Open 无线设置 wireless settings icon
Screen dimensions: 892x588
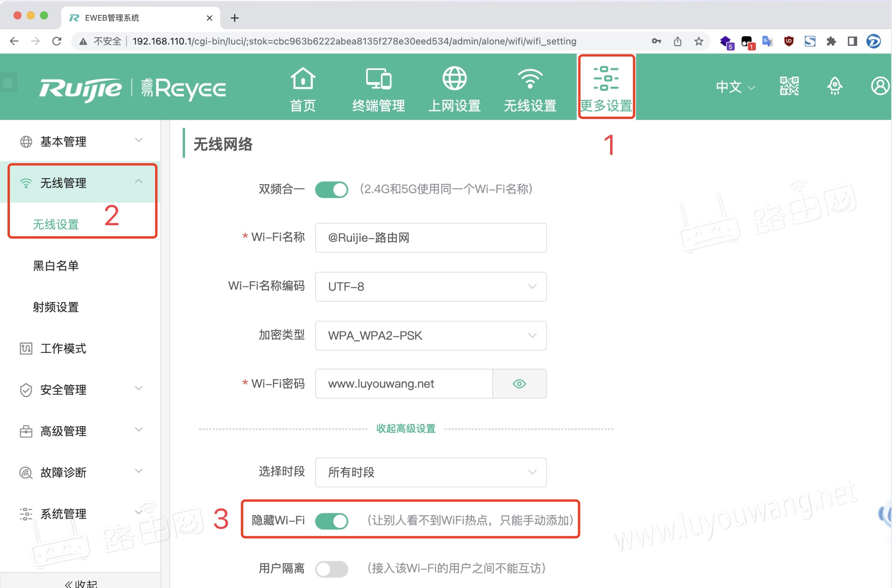click(x=530, y=87)
